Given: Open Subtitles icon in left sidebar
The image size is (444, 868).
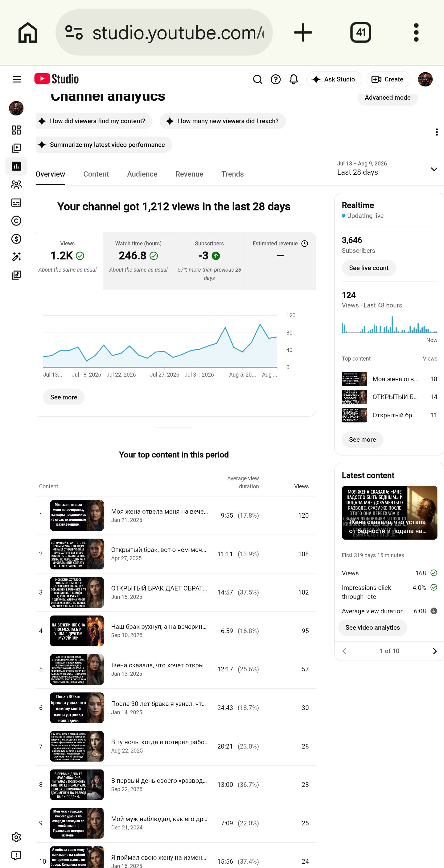Looking at the screenshot, I should [16, 202].
